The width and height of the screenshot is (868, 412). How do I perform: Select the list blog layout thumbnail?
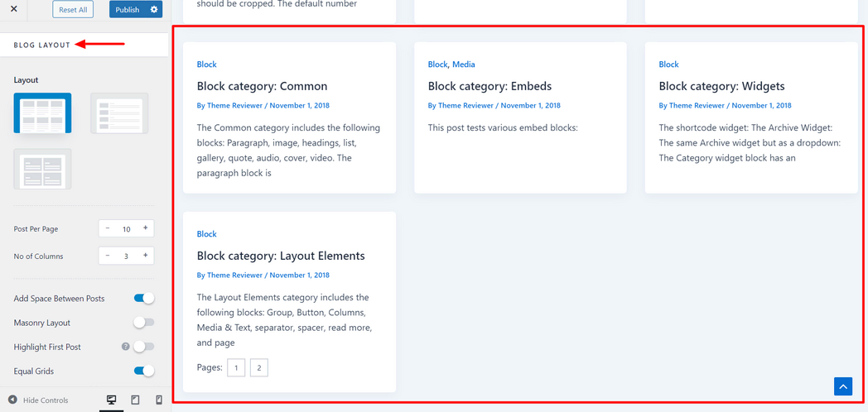pyautogui.click(x=119, y=113)
